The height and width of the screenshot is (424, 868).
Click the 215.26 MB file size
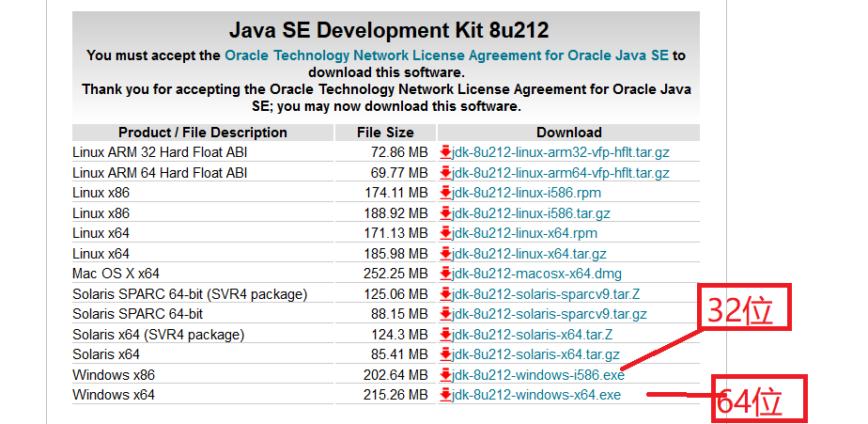pos(395,395)
